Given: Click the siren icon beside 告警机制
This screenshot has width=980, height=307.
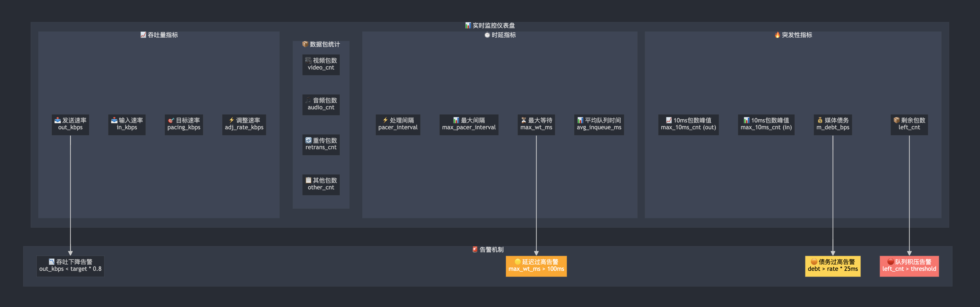Looking at the screenshot, I should [x=475, y=249].
